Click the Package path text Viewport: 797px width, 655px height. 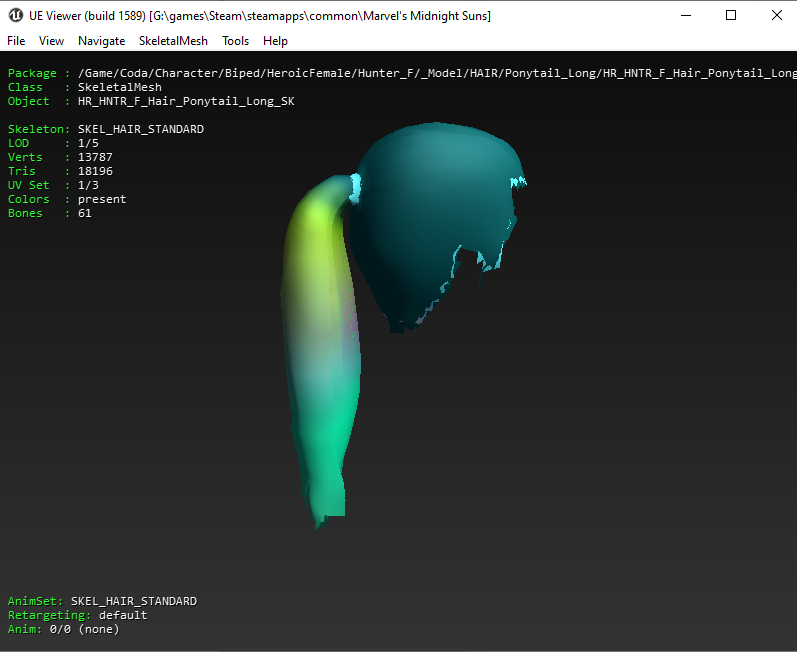437,73
